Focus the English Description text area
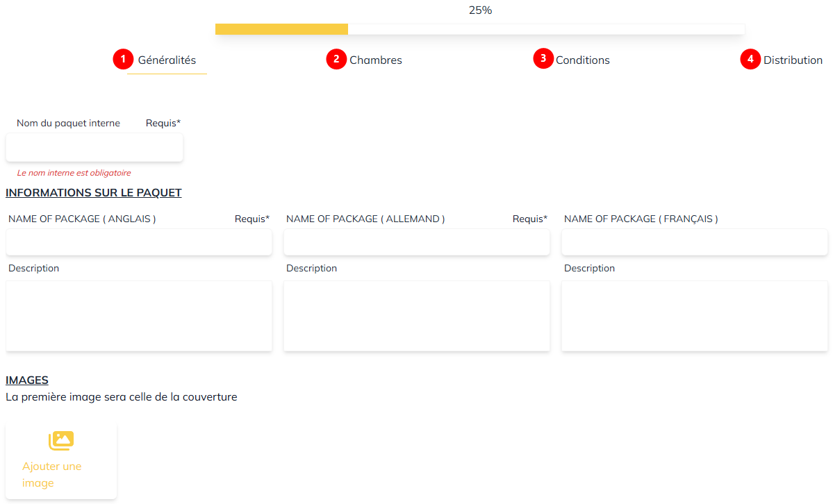The width and height of the screenshot is (833, 504). 139,316
